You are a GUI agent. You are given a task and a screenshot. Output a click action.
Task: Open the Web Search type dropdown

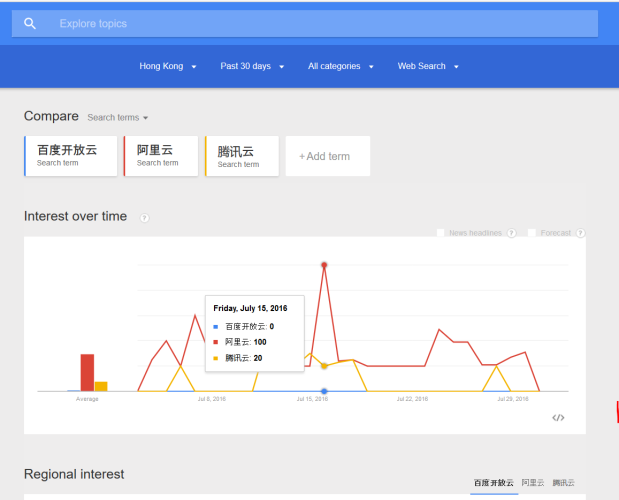[x=428, y=66]
